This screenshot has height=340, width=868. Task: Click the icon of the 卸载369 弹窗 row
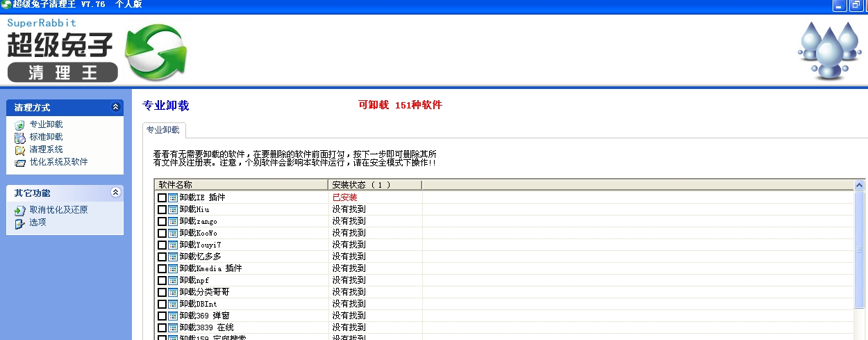coord(173,316)
